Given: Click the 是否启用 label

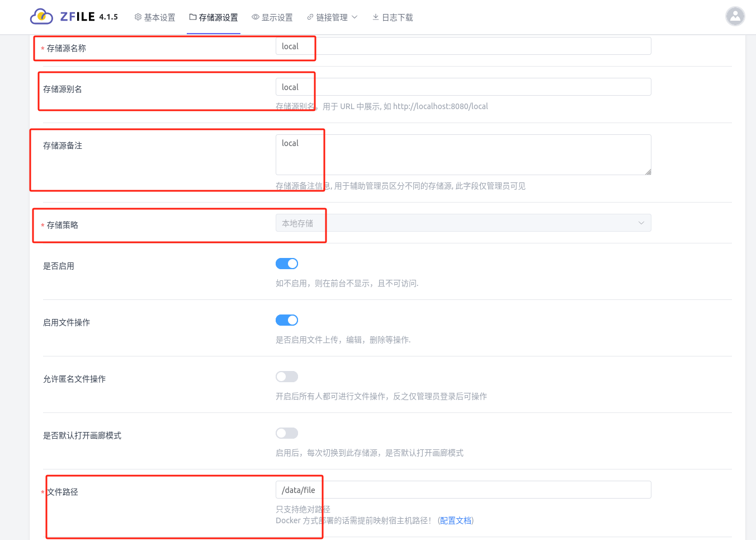Looking at the screenshot, I should [x=59, y=266].
